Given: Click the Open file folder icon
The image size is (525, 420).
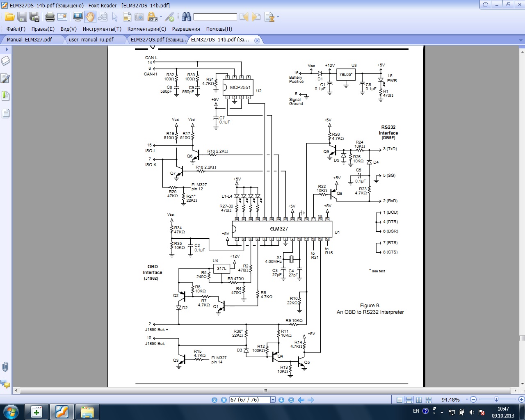Looking at the screenshot, I should (x=9, y=17).
